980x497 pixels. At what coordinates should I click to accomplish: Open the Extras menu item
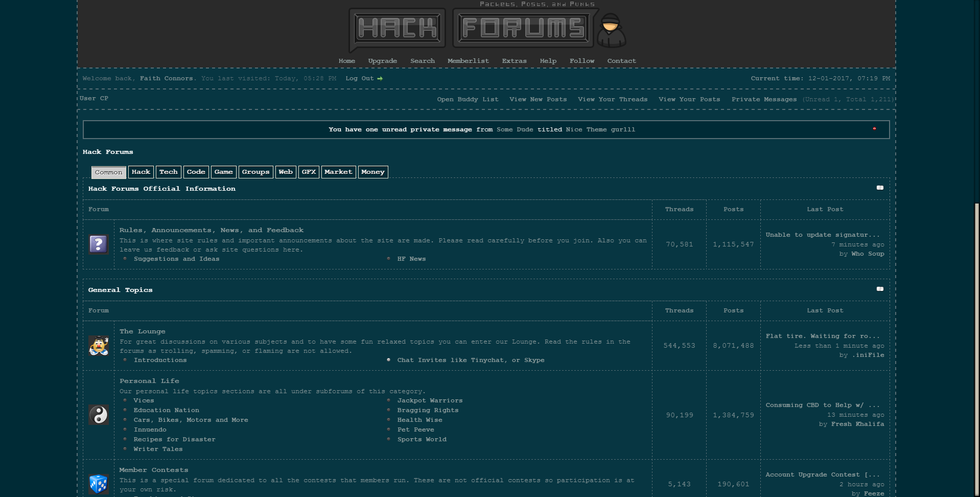(x=515, y=61)
